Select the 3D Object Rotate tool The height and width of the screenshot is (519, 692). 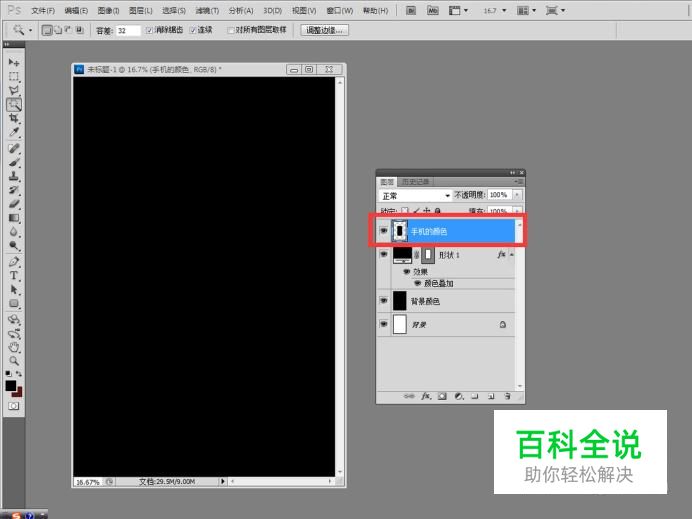coord(14,319)
